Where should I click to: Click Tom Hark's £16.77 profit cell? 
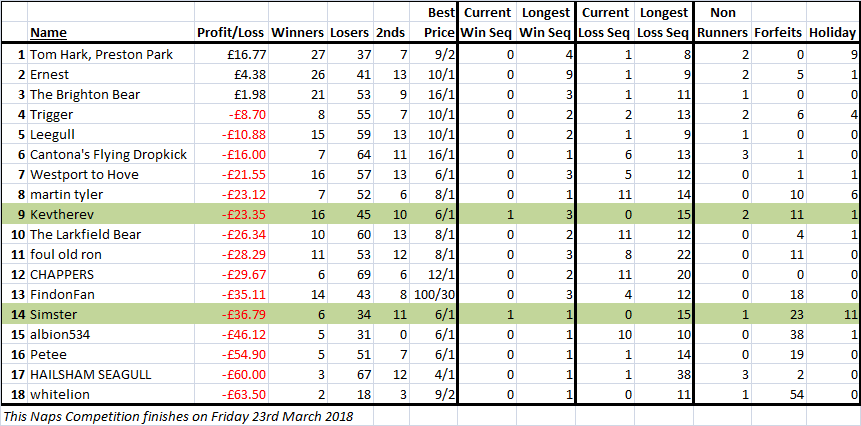(231, 55)
